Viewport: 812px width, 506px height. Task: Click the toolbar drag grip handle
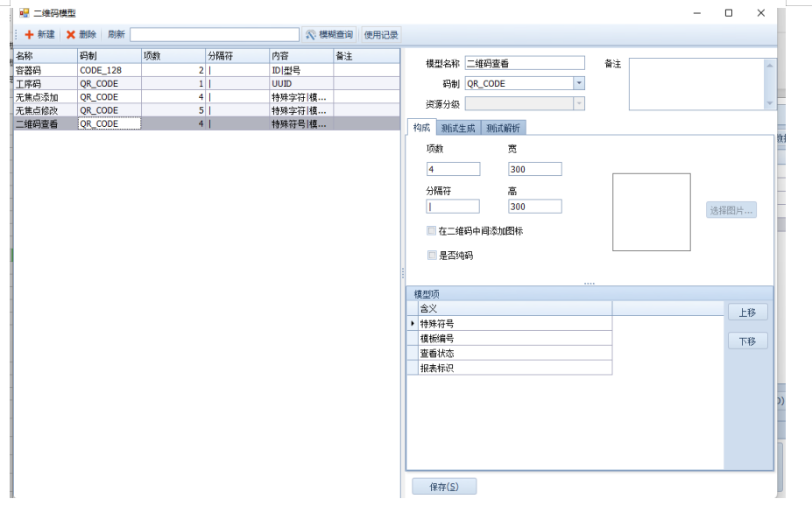(x=16, y=34)
